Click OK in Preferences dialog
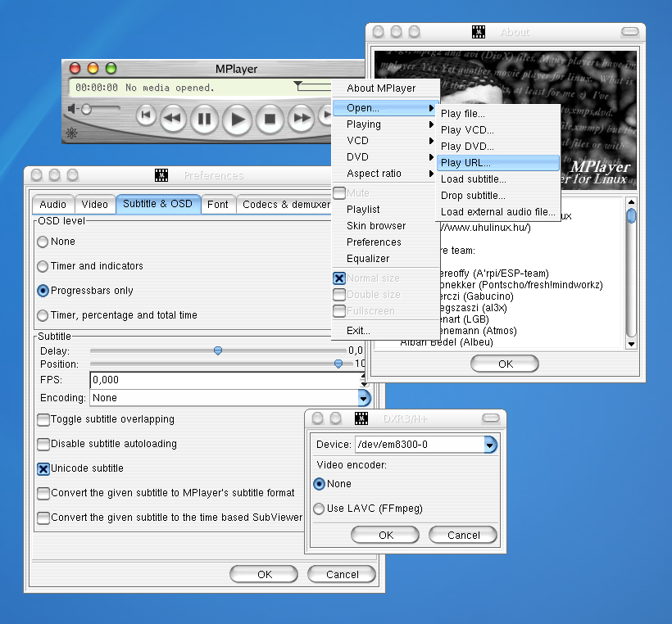The height and width of the screenshot is (624, 672). tap(264, 574)
